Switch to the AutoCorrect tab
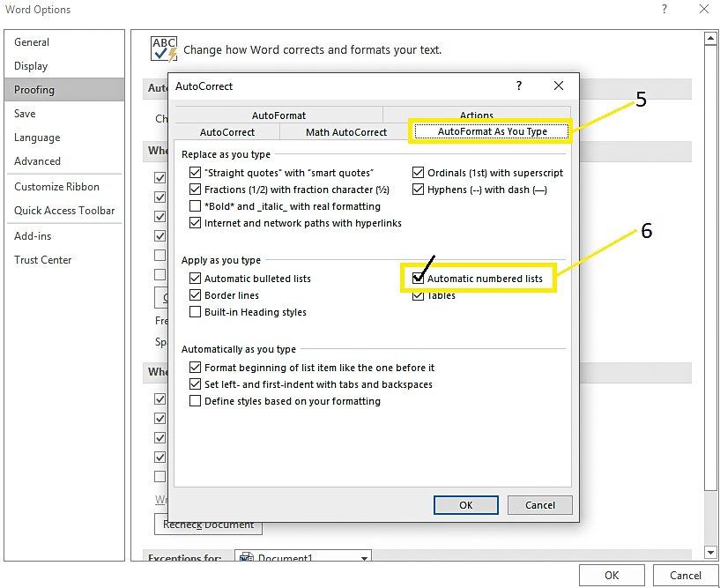 click(x=227, y=132)
